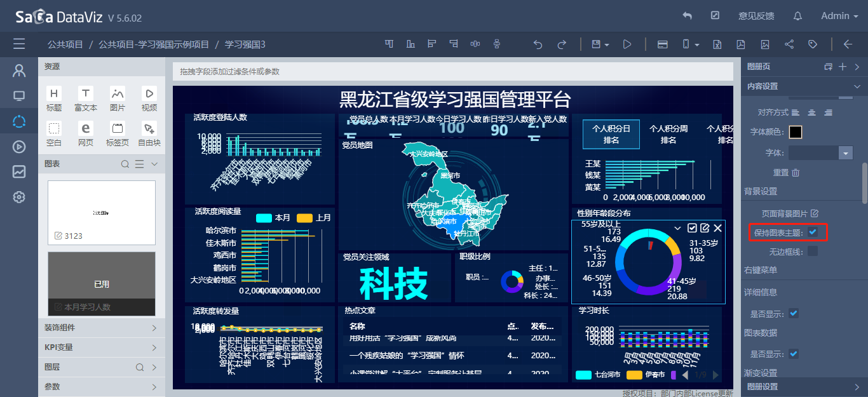
Task: Toggle the 保持图表主题 checkbox
Action: point(813,232)
